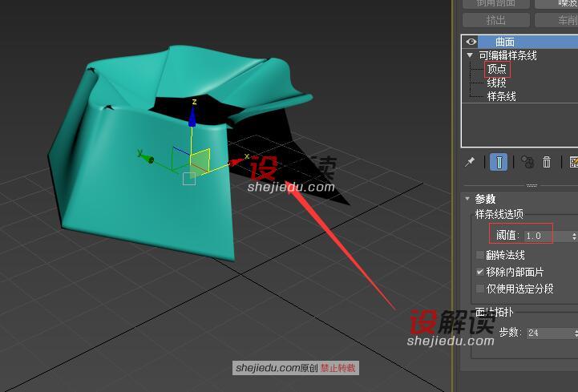
Task: Click the dotted panel resize grip handle
Action: 532,185
